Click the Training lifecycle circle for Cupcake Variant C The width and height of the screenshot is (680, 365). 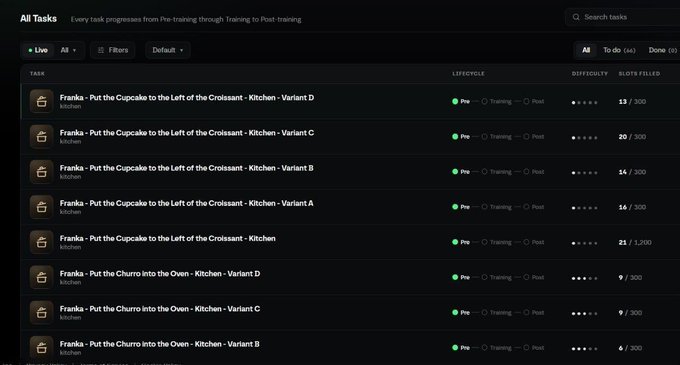[x=484, y=137]
